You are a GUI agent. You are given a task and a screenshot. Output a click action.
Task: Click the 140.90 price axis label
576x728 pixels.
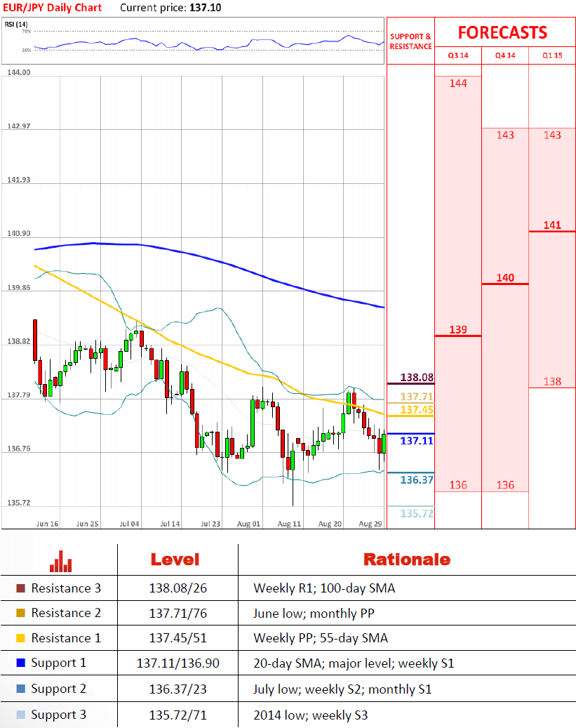click(x=18, y=234)
